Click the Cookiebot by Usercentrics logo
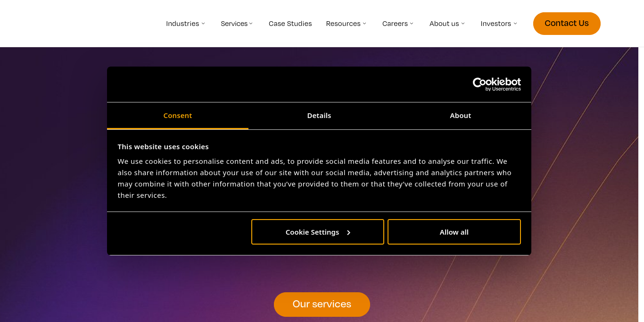The height and width of the screenshot is (322, 644). pyautogui.click(x=497, y=84)
